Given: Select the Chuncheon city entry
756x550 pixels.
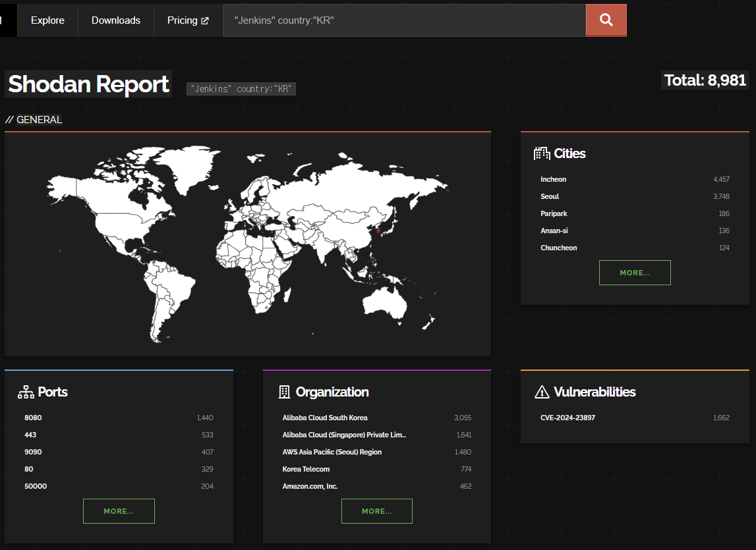Looking at the screenshot, I should pos(558,248).
